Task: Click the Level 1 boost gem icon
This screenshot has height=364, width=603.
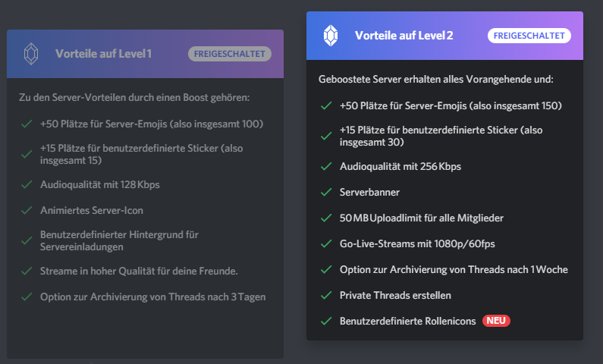Action: point(30,54)
